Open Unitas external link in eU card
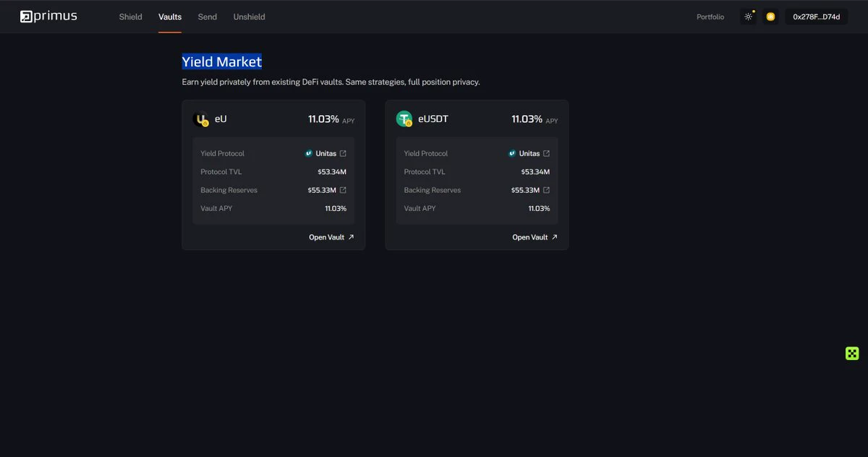868x457 pixels. click(343, 153)
